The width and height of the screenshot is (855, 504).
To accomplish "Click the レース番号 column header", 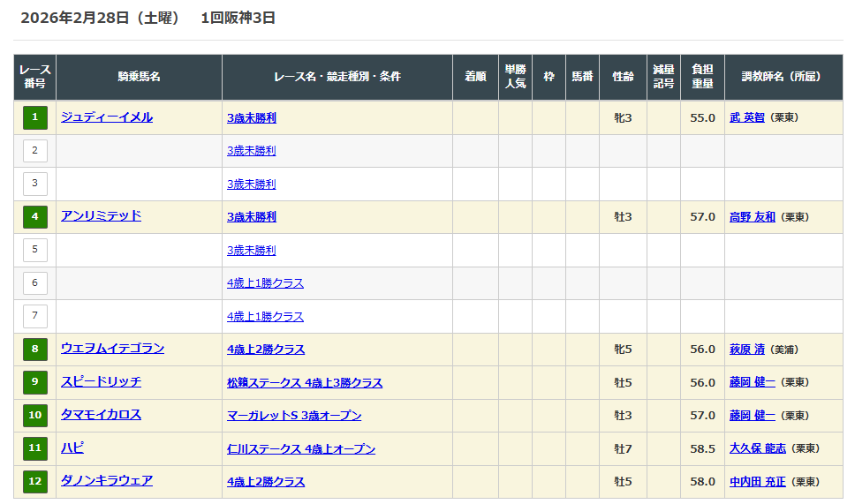I will coord(35,77).
